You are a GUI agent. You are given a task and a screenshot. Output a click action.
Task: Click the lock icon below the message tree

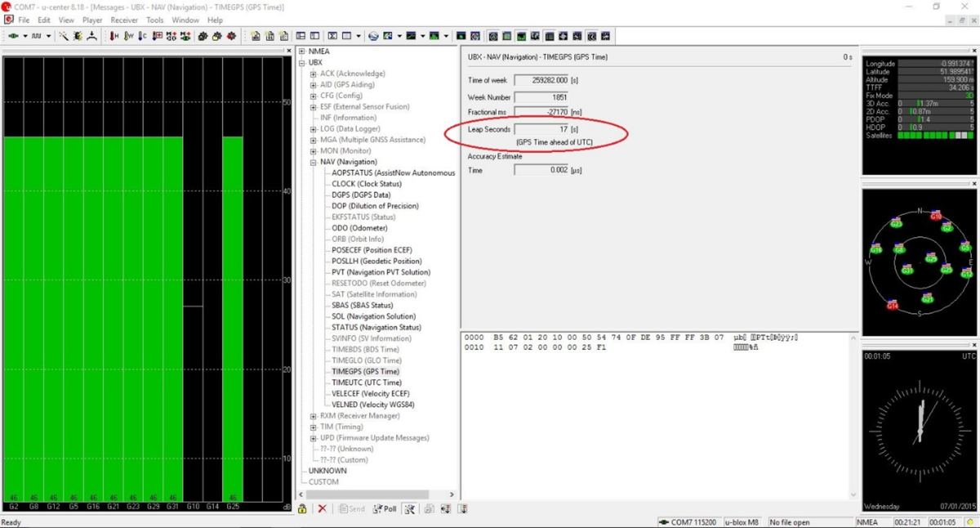[302, 508]
